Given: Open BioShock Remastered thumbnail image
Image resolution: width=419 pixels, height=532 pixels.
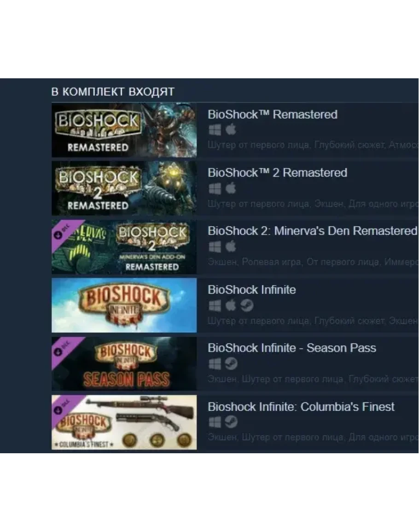Looking at the screenshot, I should [124, 130].
